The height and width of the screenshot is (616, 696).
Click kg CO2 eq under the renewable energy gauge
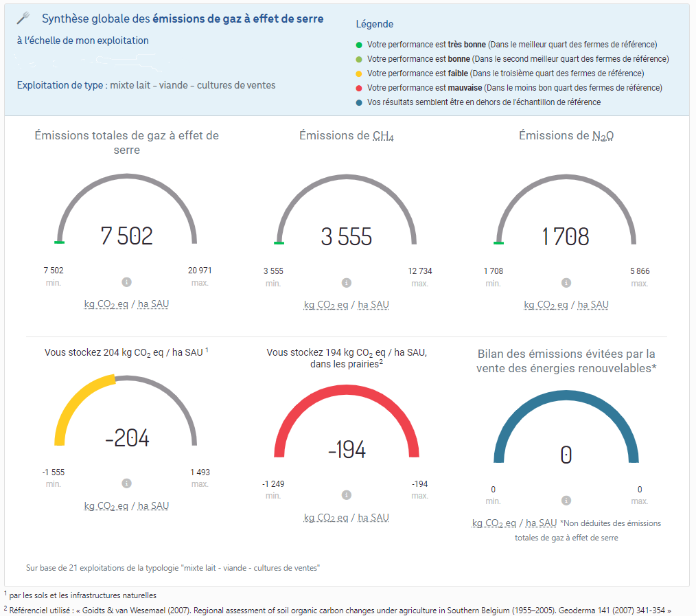click(493, 523)
